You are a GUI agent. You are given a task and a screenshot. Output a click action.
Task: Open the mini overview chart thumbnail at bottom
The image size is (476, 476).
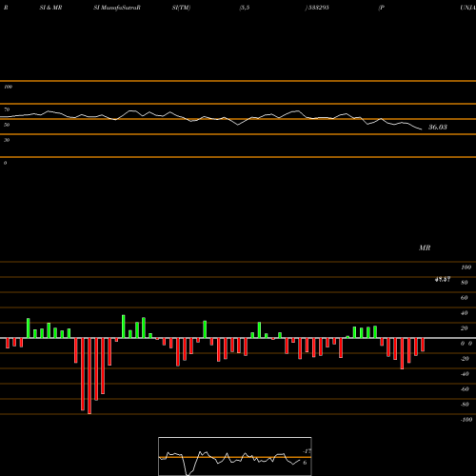pos(235,456)
